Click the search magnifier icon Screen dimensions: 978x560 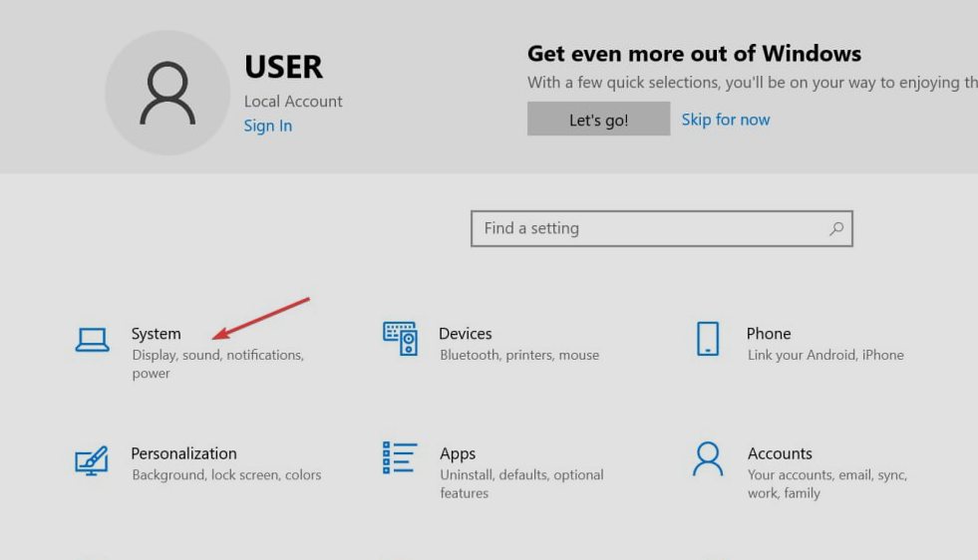point(836,229)
